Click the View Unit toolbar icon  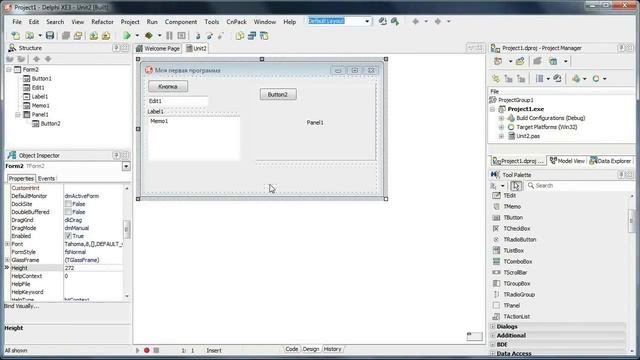[240, 36]
